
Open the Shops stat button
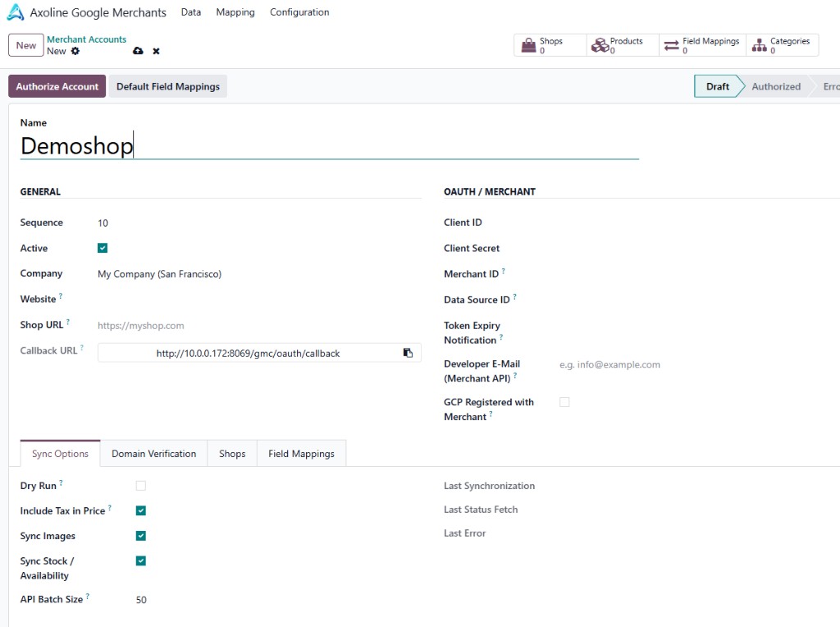550,45
